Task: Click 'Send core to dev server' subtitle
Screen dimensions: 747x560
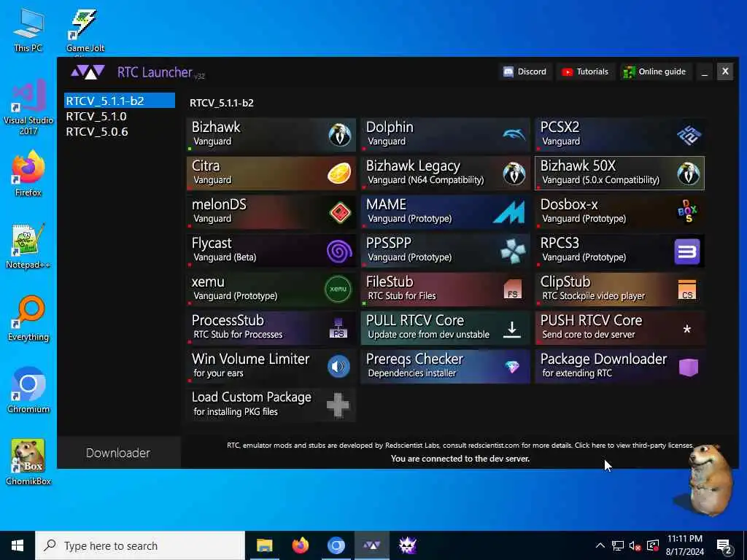Action: pyautogui.click(x=589, y=335)
